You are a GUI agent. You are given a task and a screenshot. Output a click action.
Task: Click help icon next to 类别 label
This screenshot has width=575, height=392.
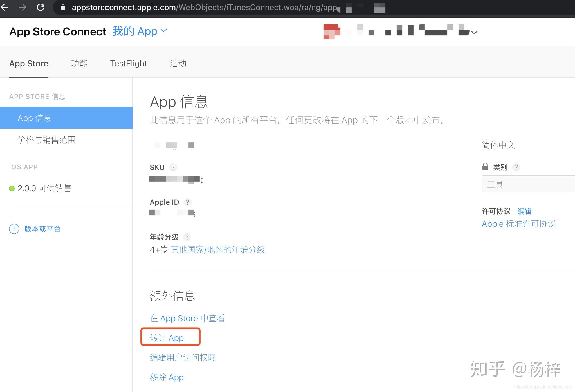(516, 167)
